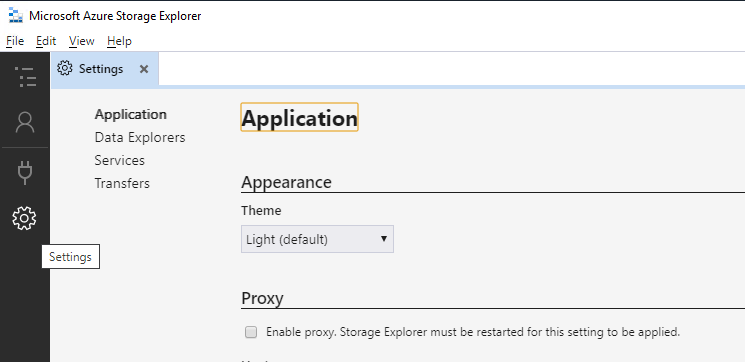
Task: Open the Help menu
Action: tap(119, 41)
